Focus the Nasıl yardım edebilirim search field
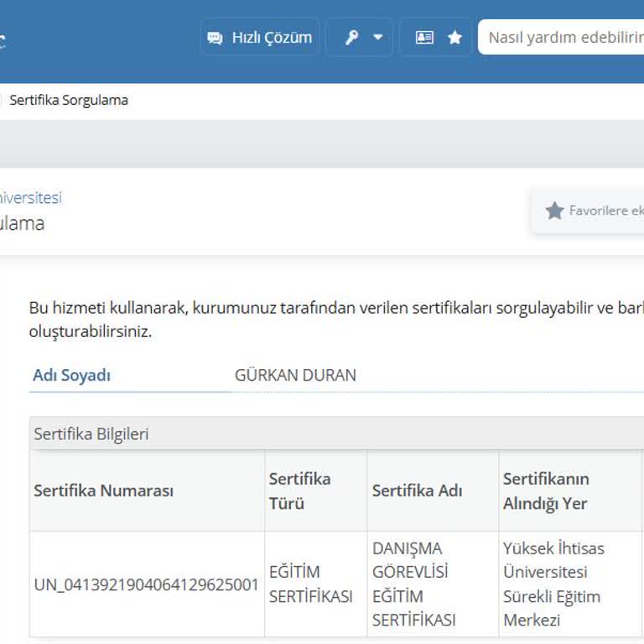Image resolution: width=644 pixels, height=644 pixels. pyautogui.click(x=561, y=37)
